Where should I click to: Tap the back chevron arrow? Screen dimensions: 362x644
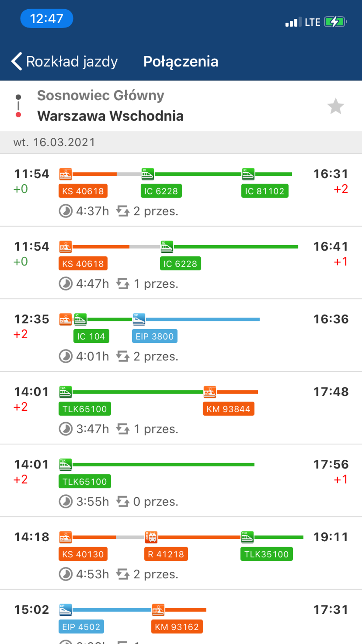17,61
